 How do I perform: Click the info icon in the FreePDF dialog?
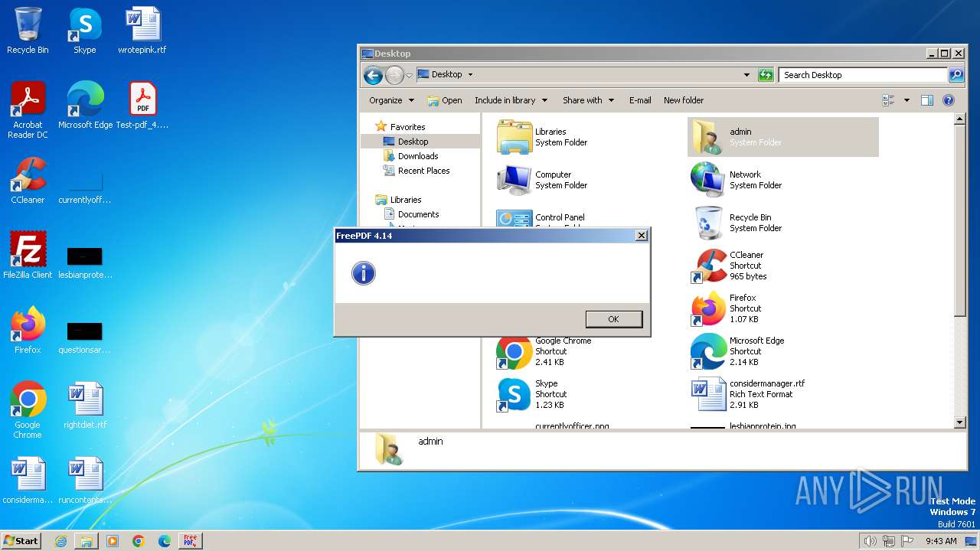point(364,273)
